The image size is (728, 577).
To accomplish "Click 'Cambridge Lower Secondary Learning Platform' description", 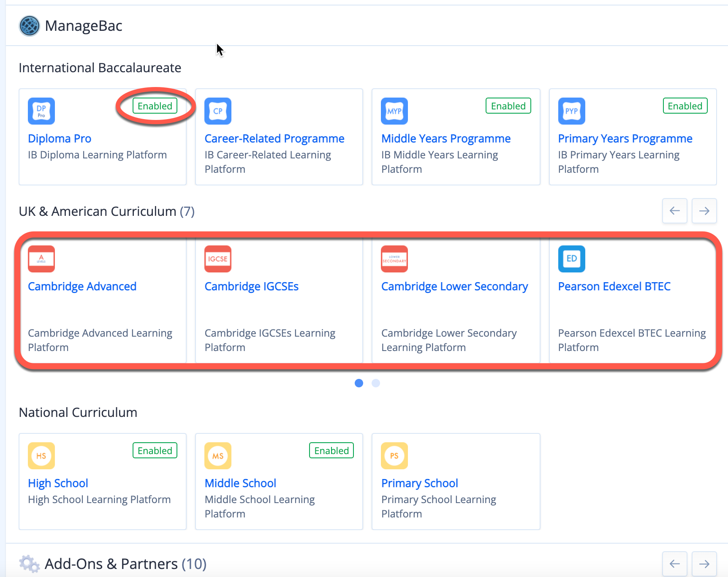I will [449, 340].
